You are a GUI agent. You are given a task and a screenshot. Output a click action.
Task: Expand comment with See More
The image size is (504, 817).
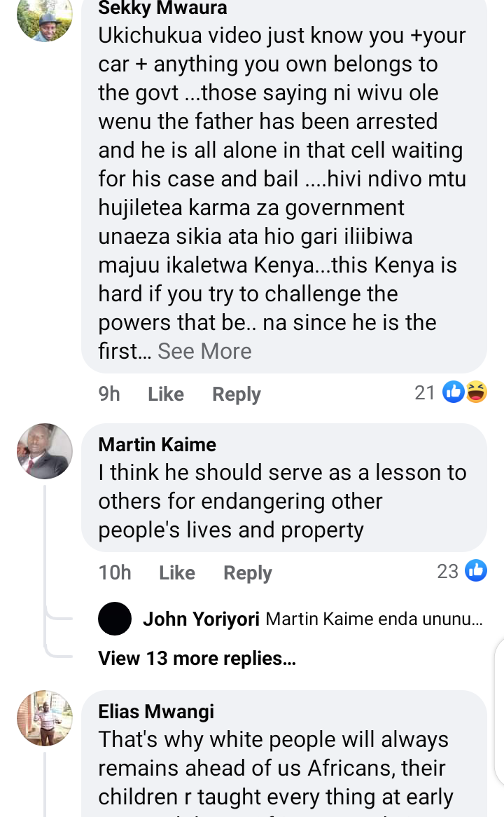coord(204,351)
